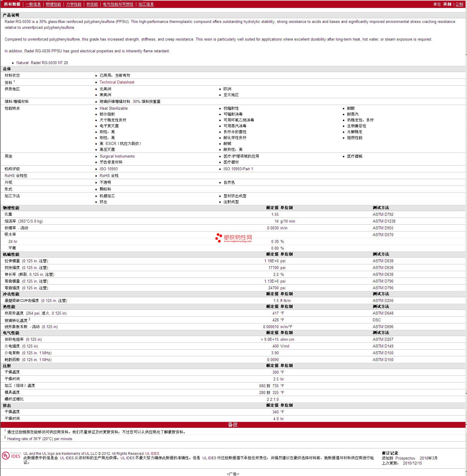
Task: Click the 熔流率 row label
Action: point(24,221)
